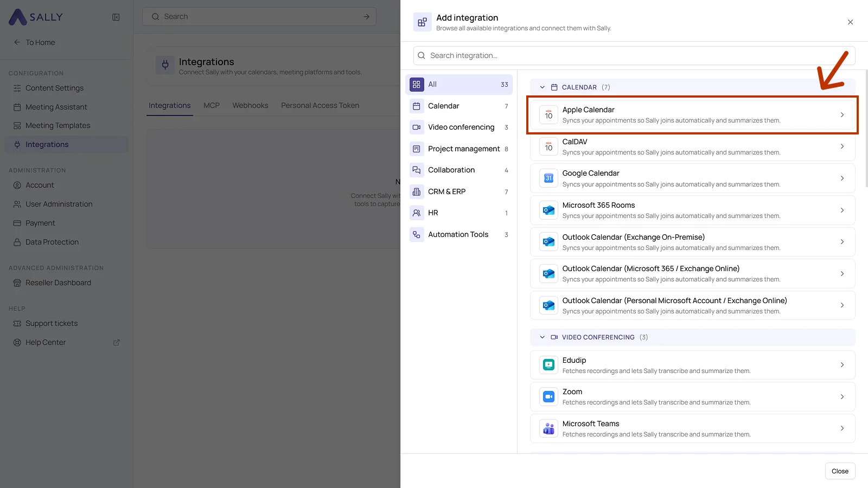Click the Microsoft Teams icon
This screenshot has height=488, width=868.
click(548, 428)
